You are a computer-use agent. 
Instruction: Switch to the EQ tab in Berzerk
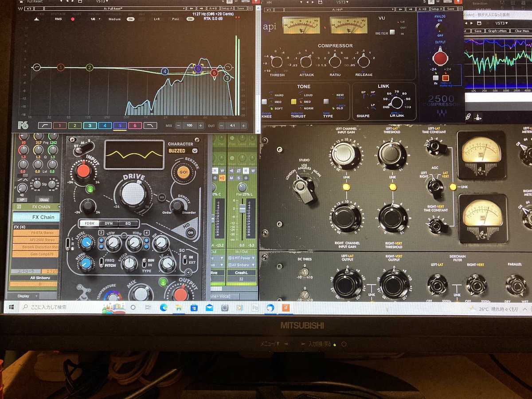(x=128, y=224)
